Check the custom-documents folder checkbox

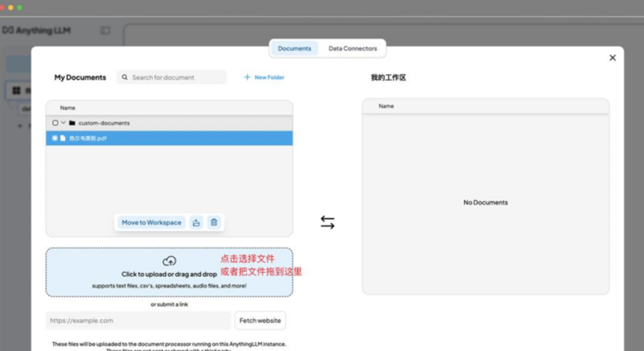tap(55, 123)
